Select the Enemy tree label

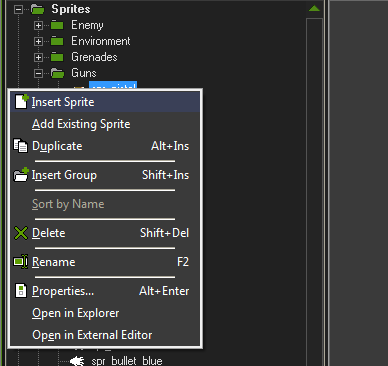pyautogui.click(x=87, y=25)
